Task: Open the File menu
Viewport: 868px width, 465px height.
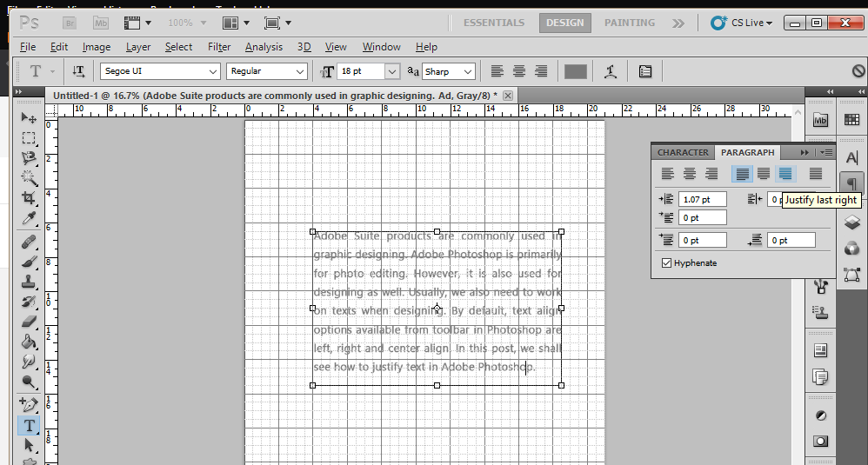Action: point(28,47)
